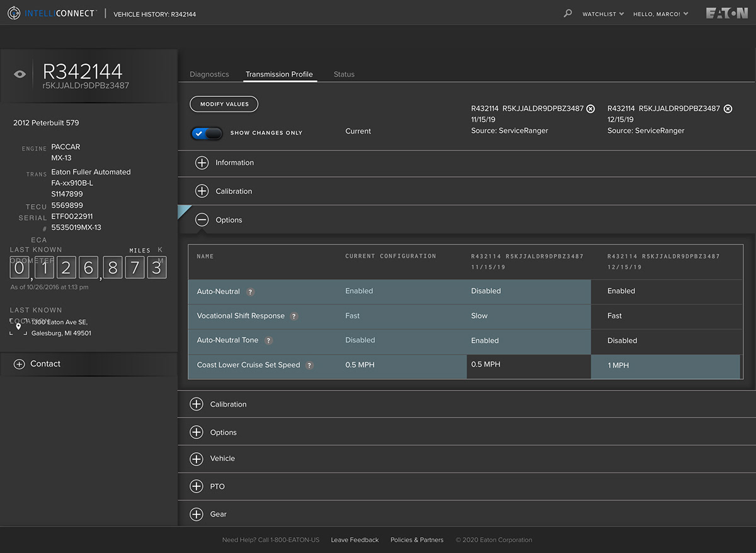Click Vehicle History: R342144 header text

click(x=154, y=14)
